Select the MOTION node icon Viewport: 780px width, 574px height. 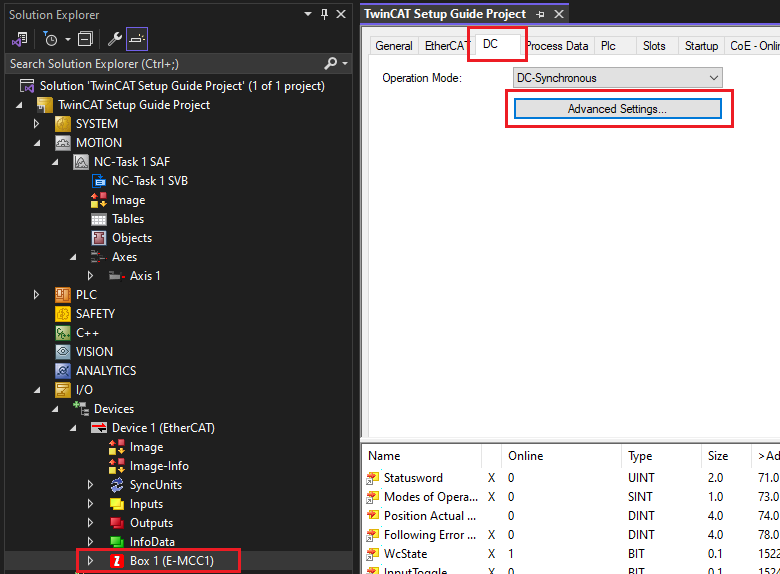[63, 143]
